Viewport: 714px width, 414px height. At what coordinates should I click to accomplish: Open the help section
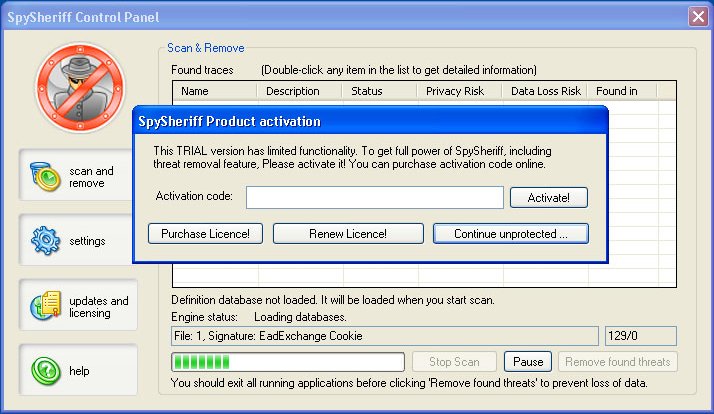(78, 370)
